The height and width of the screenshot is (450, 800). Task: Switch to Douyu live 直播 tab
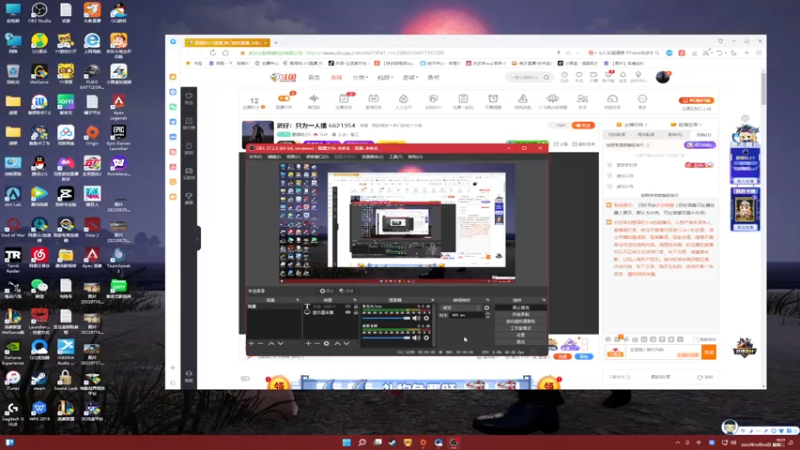tap(336, 78)
